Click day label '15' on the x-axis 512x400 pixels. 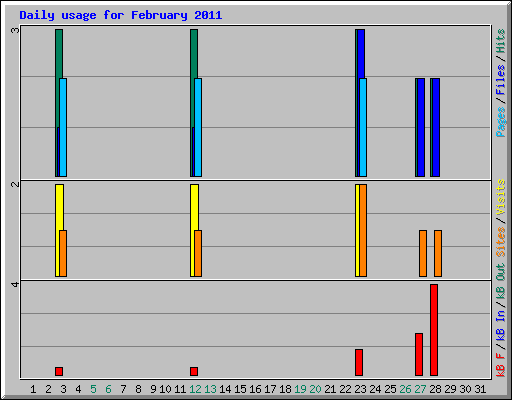click(240, 389)
